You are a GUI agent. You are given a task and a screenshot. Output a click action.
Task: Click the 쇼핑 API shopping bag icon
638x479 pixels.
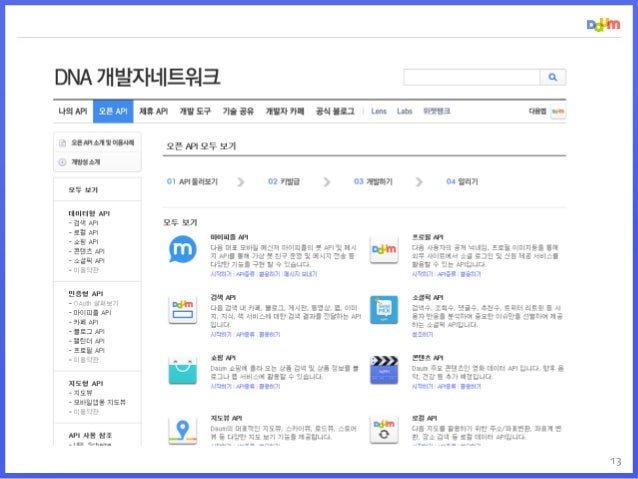point(183,370)
